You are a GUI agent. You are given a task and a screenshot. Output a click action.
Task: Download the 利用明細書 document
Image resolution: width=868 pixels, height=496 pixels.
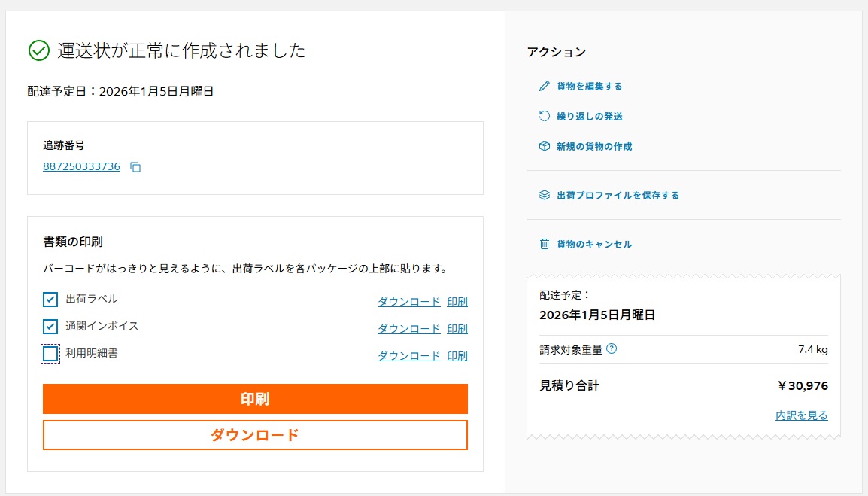point(408,356)
